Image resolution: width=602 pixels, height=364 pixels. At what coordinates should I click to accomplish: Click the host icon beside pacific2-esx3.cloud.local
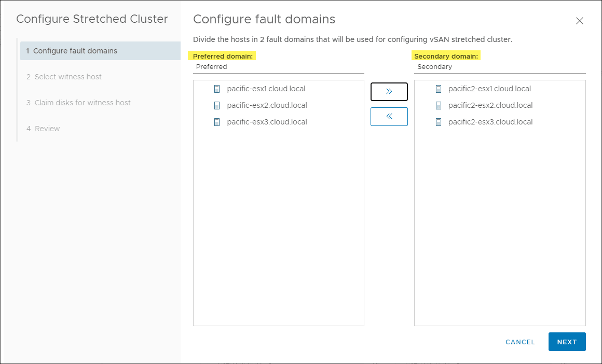coord(439,122)
